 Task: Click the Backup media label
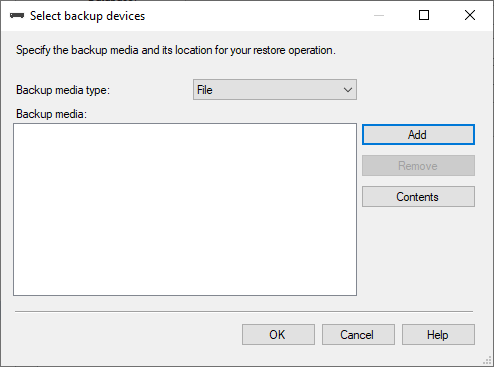(51, 114)
